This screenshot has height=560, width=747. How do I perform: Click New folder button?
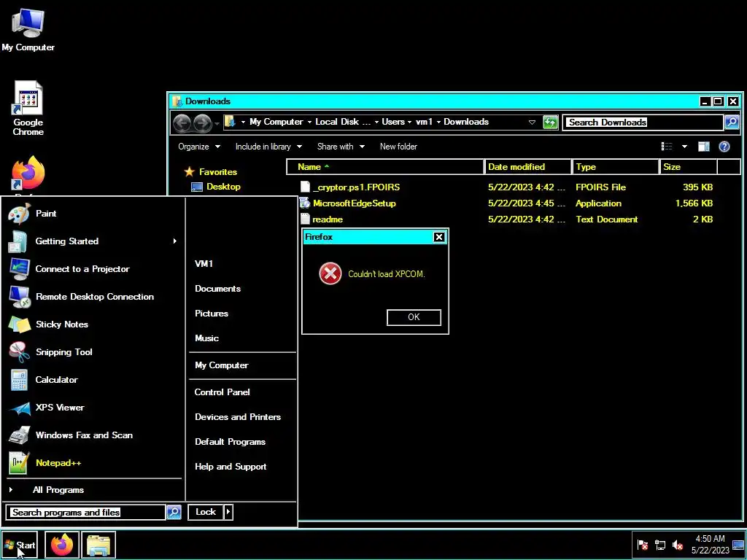pos(398,147)
